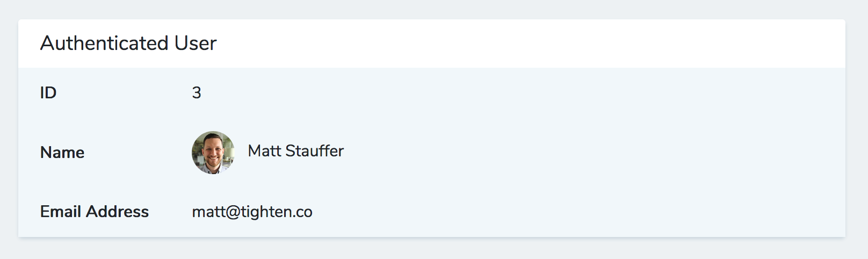The height and width of the screenshot is (259, 868).
Task: Click the "@" symbol in the email address
Action: click(x=233, y=212)
